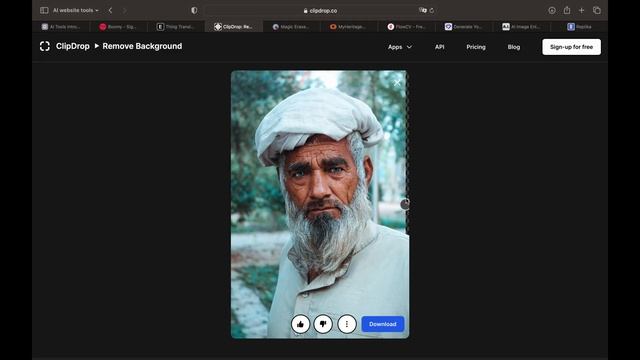Give a thumbs down to result
The height and width of the screenshot is (360, 640).
pos(323,324)
